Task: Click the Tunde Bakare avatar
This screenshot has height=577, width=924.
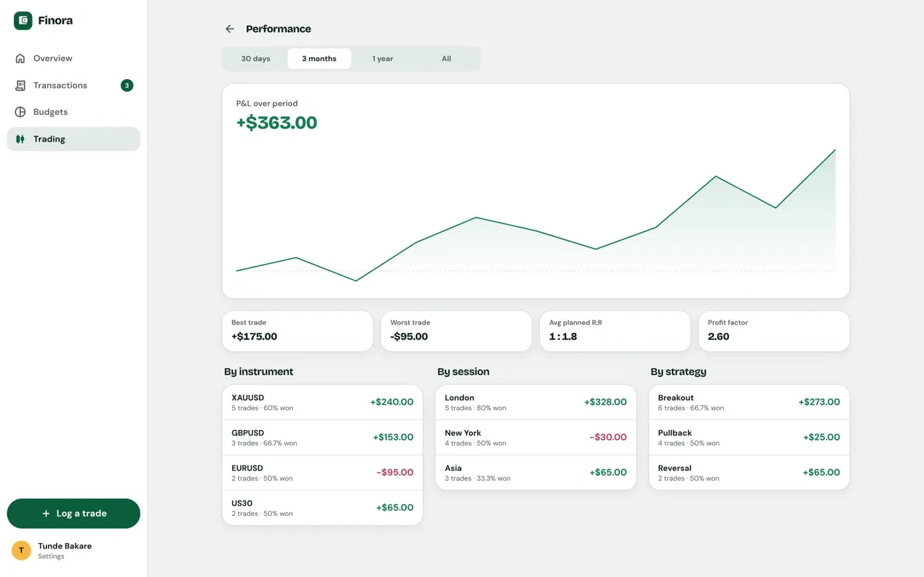Action: pos(21,550)
